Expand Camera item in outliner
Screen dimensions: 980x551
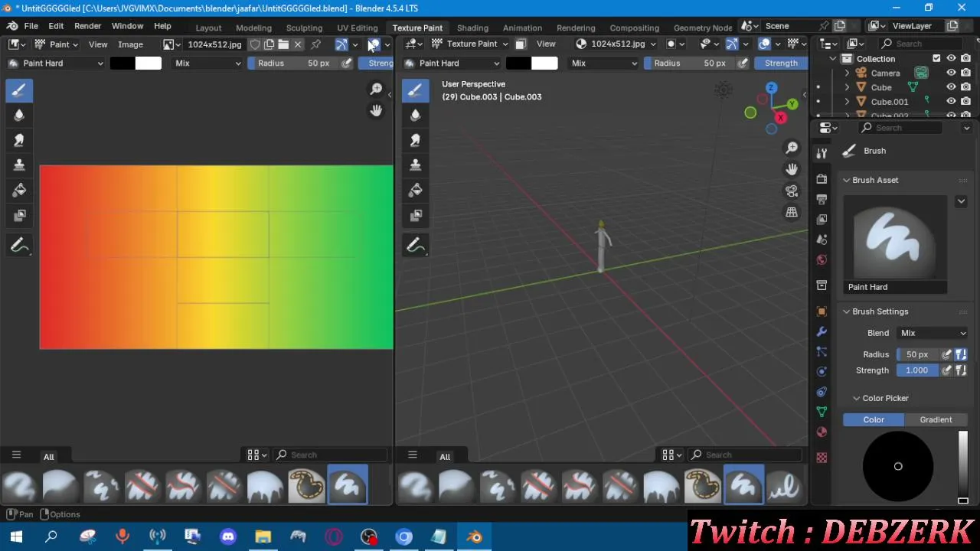click(x=848, y=73)
